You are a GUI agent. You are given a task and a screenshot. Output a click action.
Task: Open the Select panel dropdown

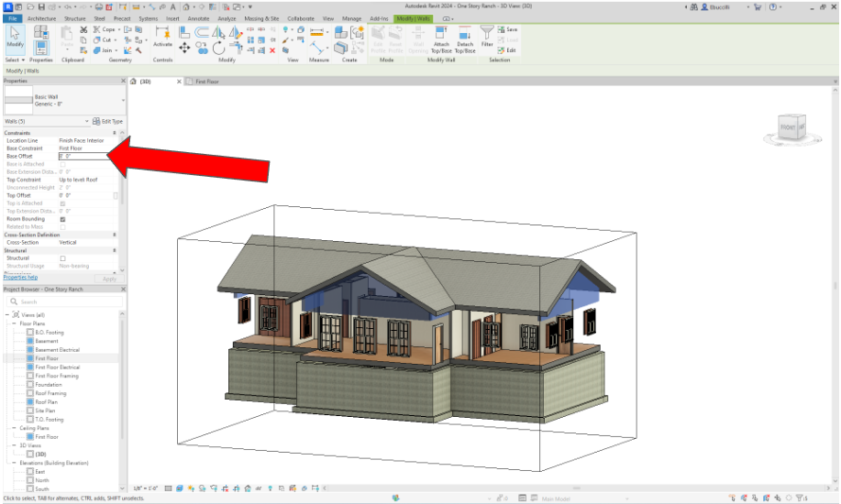pyautogui.click(x=15, y=60)
